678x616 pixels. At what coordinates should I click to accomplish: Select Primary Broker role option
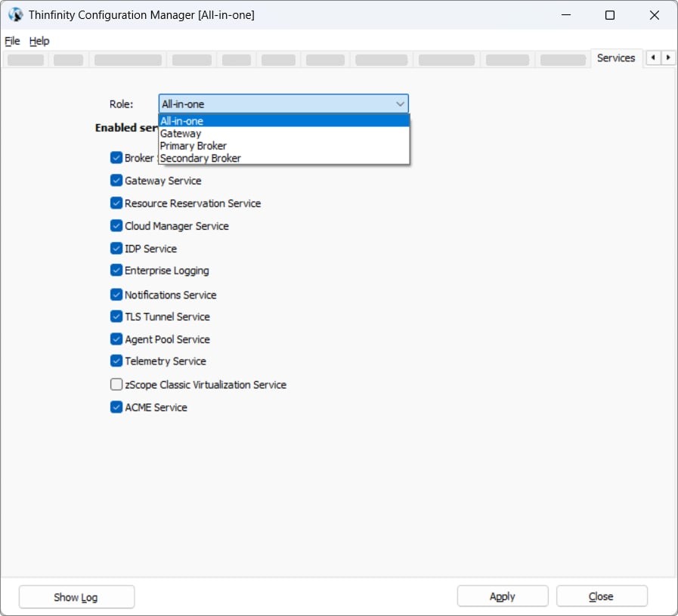click(x=284, y=146)
